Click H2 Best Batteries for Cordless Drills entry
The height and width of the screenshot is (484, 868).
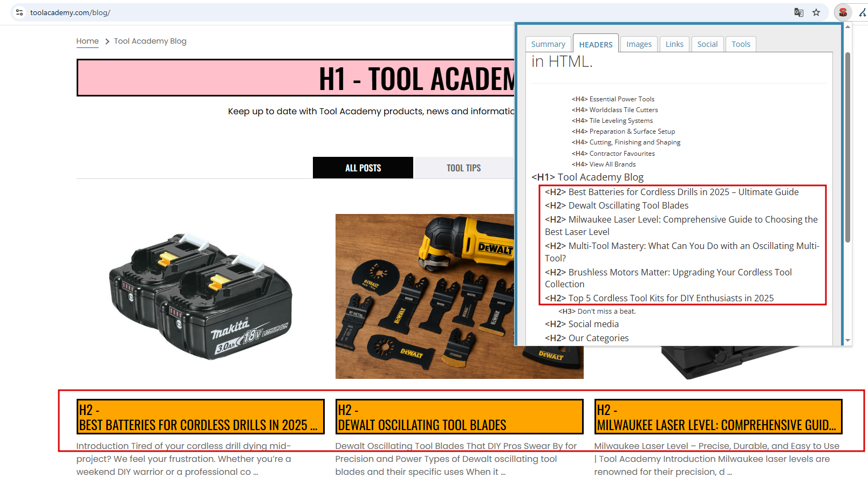point(672,192)
